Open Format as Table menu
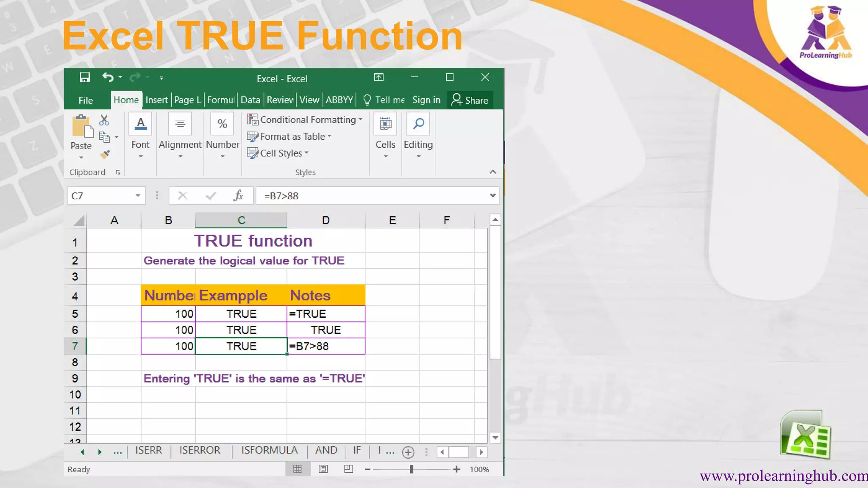 [289, 136]
